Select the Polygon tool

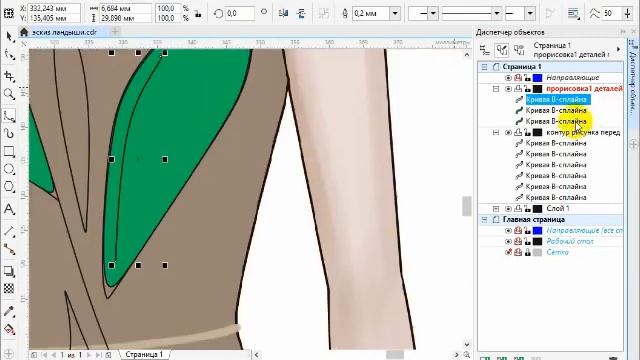coord(9,187)
